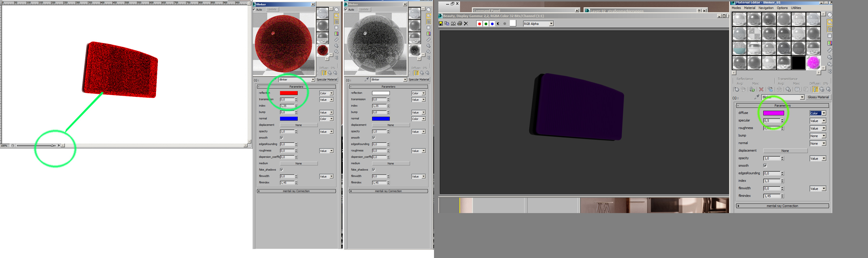Toggle the green channel display
This screenshot has width=868, height=258.
click(x=486, y=24)
